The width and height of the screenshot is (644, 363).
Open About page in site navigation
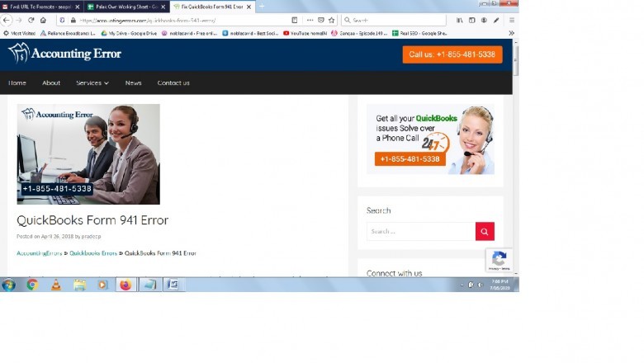click(x=51, y=82)
